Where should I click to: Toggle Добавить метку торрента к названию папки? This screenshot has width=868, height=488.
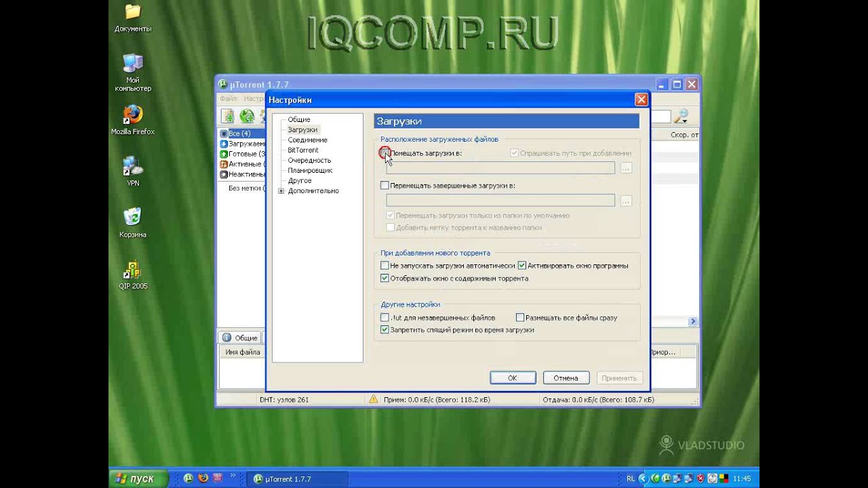[390, 228]
